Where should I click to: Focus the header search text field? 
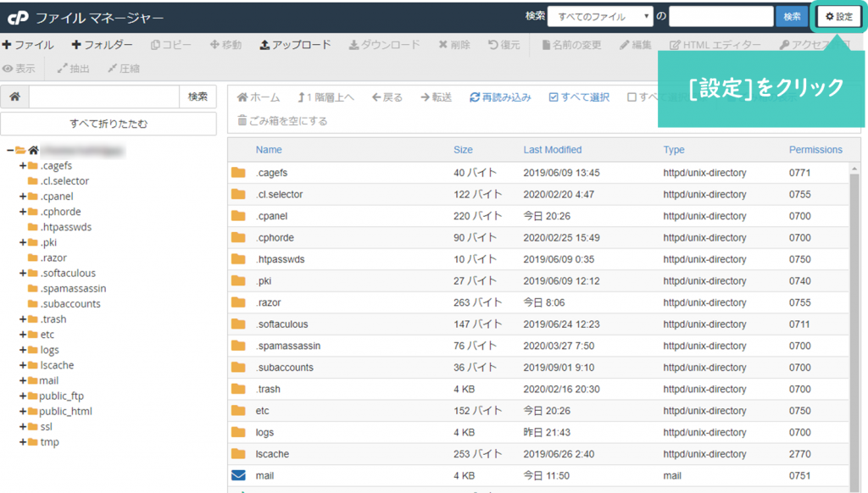pos(721,17)
